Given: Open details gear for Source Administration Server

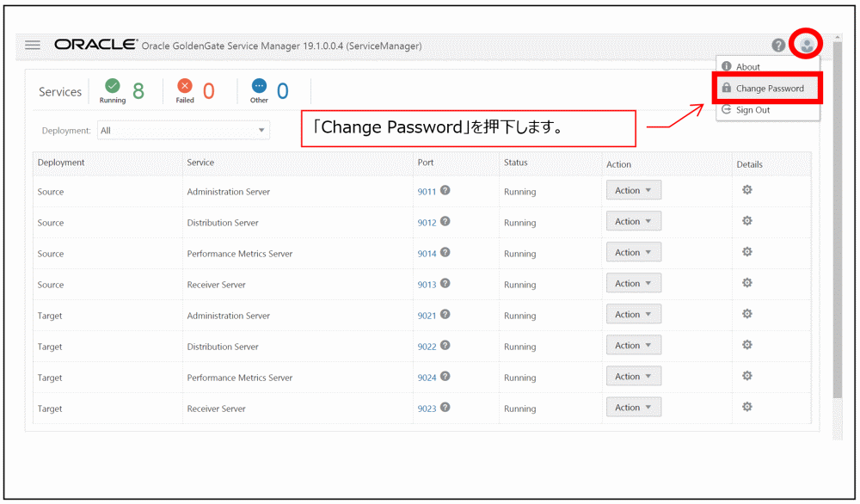Looking at the screenshot, I should [x=747, y=190].
